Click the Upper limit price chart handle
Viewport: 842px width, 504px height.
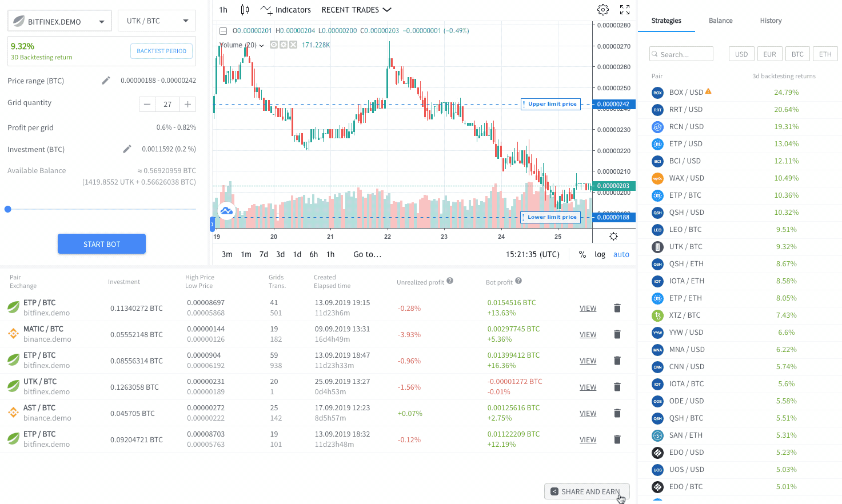click(x=551, y=104)
